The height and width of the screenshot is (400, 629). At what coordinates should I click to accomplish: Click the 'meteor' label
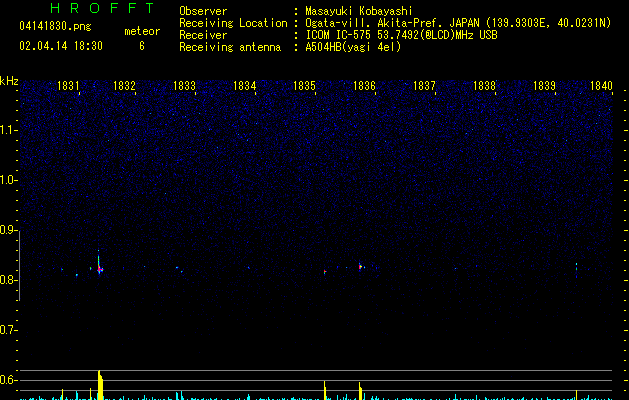[142, 31]
